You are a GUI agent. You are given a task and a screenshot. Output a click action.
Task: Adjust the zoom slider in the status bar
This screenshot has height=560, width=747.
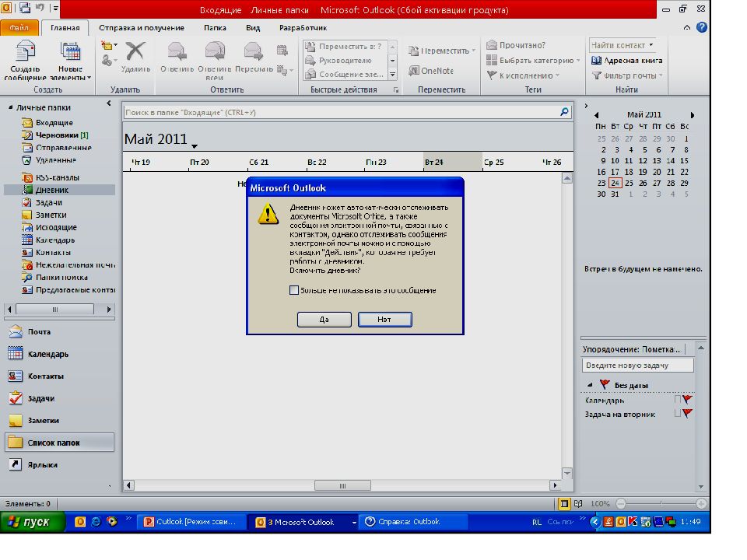click(x=661, y=503)
